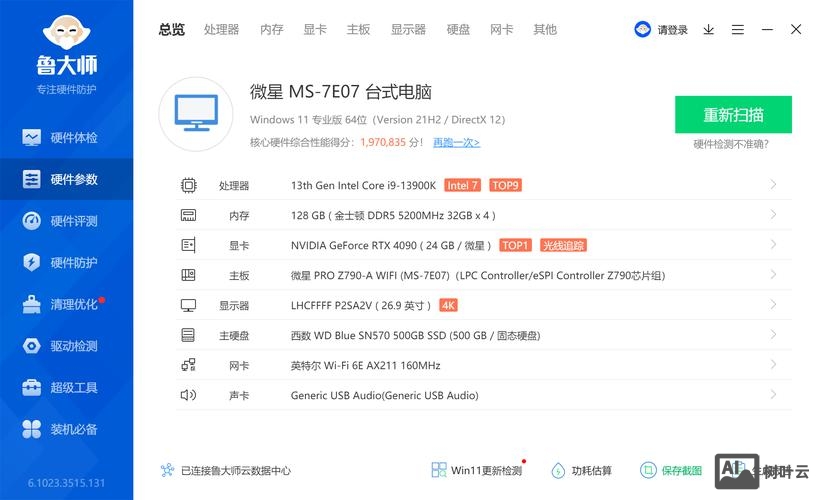Switch to the 显卡 tab

pyautogui.click(x=315, y=30)
